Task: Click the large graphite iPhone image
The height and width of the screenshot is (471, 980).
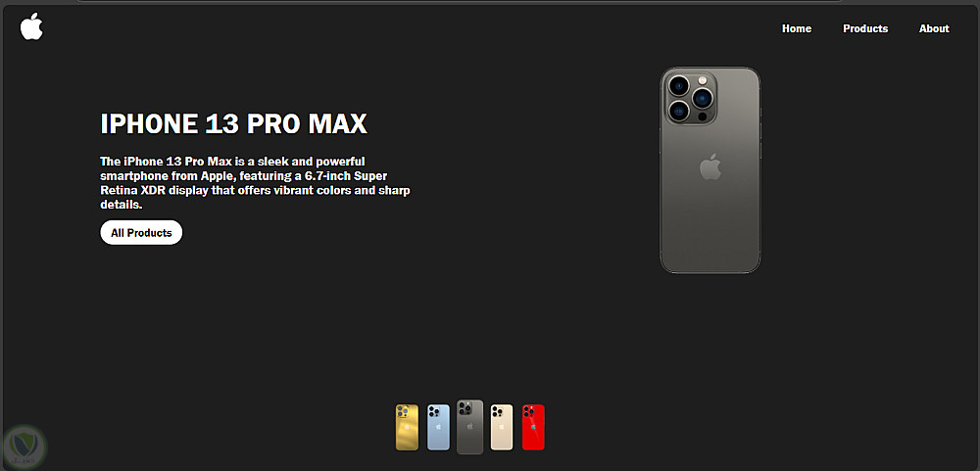Action: [x=710, y=170]
